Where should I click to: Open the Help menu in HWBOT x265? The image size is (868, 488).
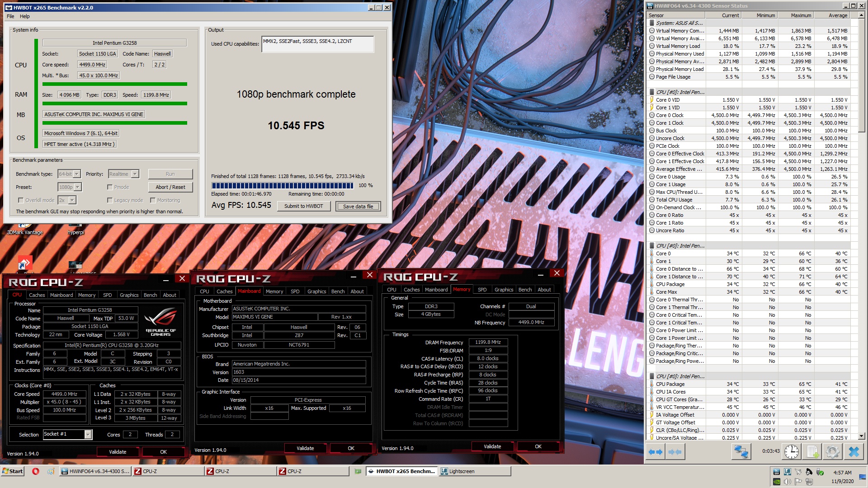25,16
